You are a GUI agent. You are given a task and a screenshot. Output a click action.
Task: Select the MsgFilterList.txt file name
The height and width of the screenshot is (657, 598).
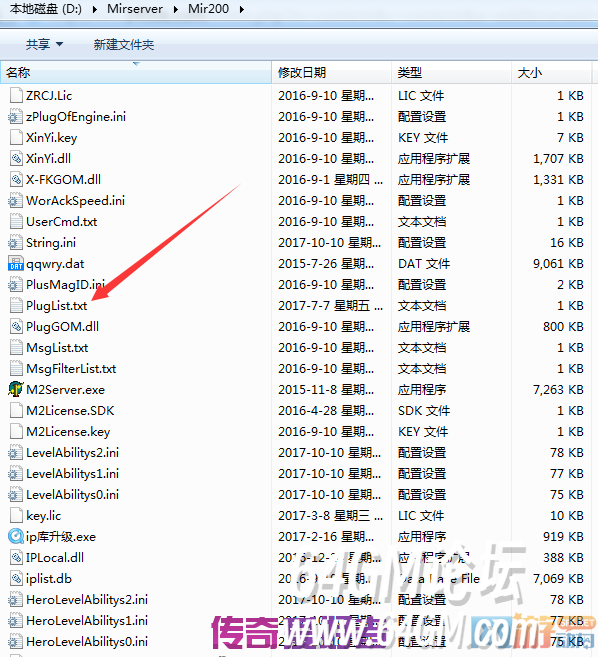71,369
